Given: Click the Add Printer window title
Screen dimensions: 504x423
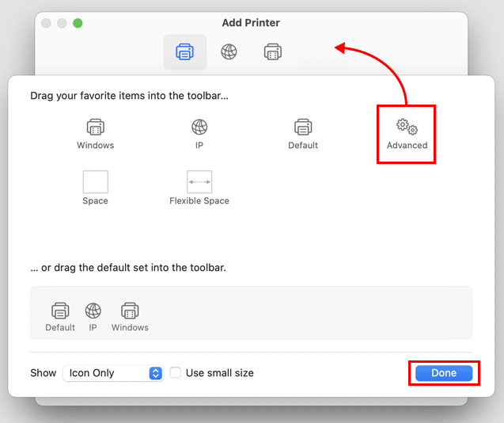Looking at the screenshot, I should (250, 23).
